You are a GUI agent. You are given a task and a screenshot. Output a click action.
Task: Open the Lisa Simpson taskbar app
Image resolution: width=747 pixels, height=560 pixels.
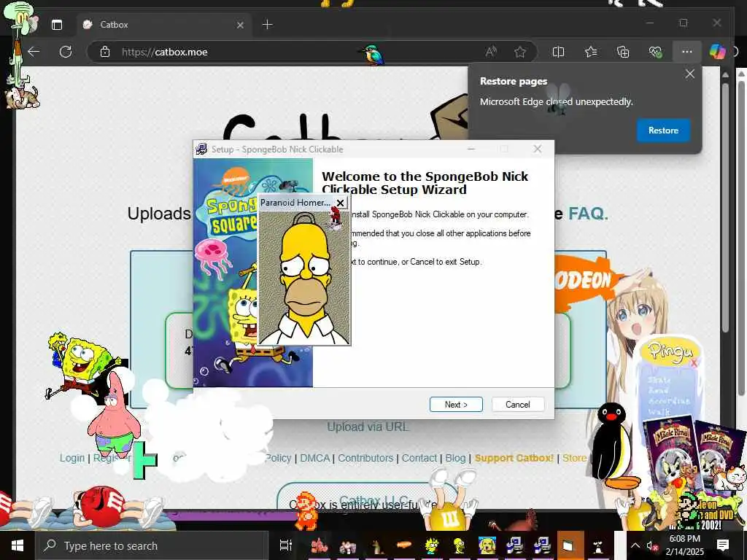click(x=432, y=545)
